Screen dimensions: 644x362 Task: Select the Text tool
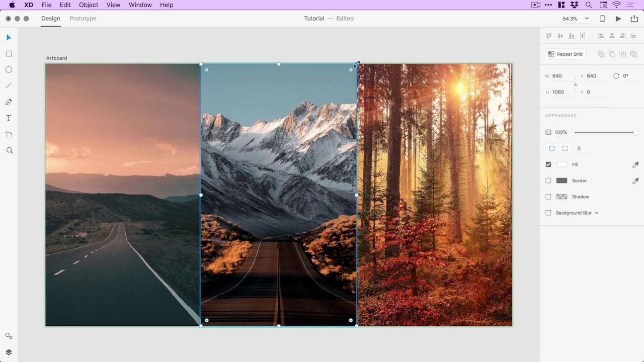click(x=9, y=118)
